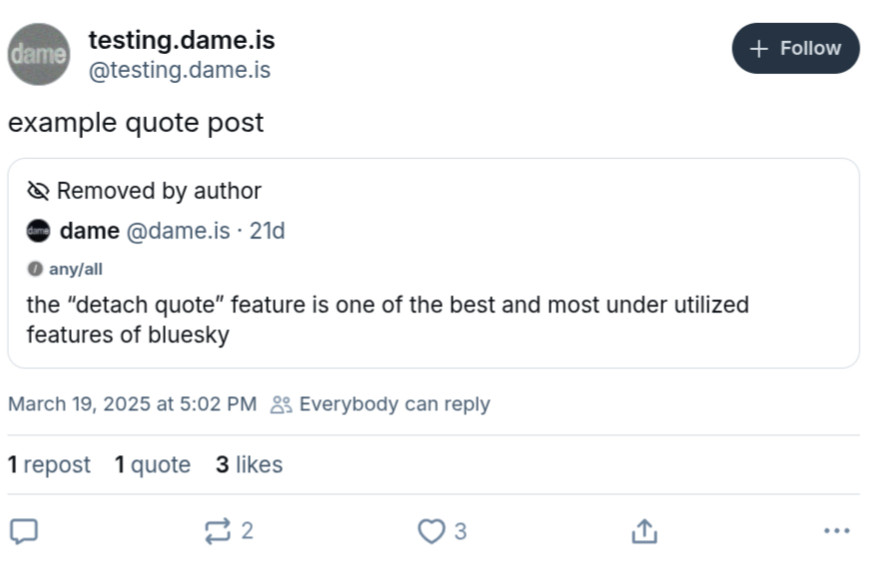The width and height of the screenshot is (883, 568).
Task: Repost using the arrows icon
Action: pyautogui.click(x=218, y=531)
